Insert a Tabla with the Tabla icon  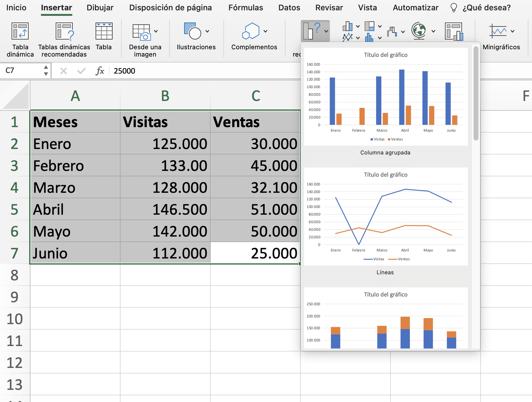point(103,36)
